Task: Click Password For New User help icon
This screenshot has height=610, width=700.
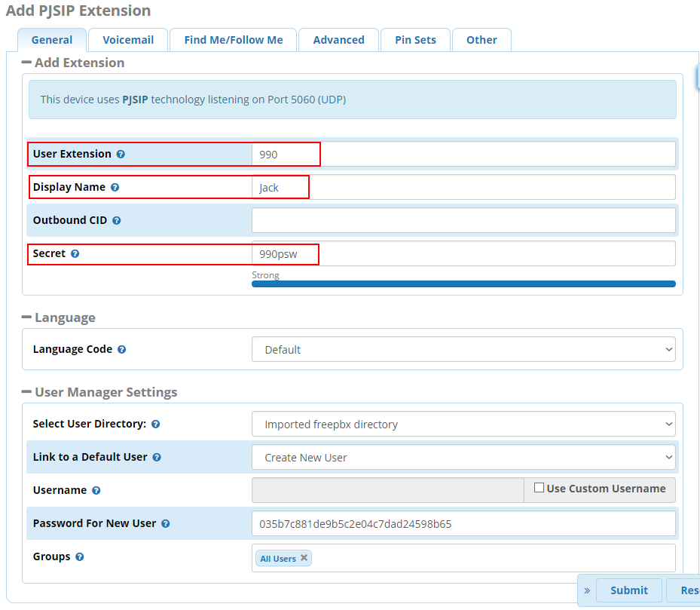Action: tap(165, 524)
